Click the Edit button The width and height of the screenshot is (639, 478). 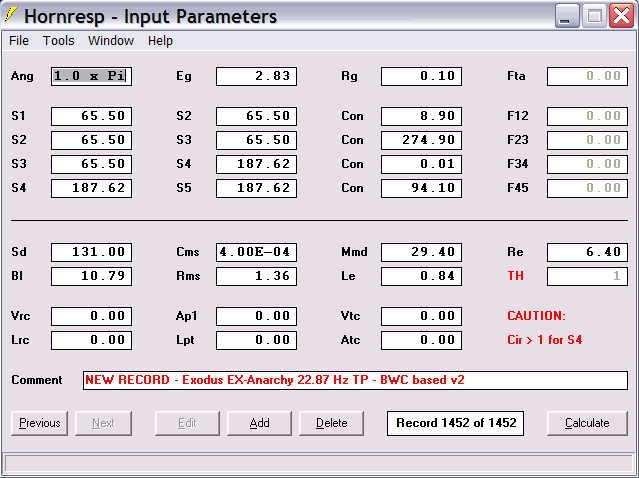[x=187, y=423]
